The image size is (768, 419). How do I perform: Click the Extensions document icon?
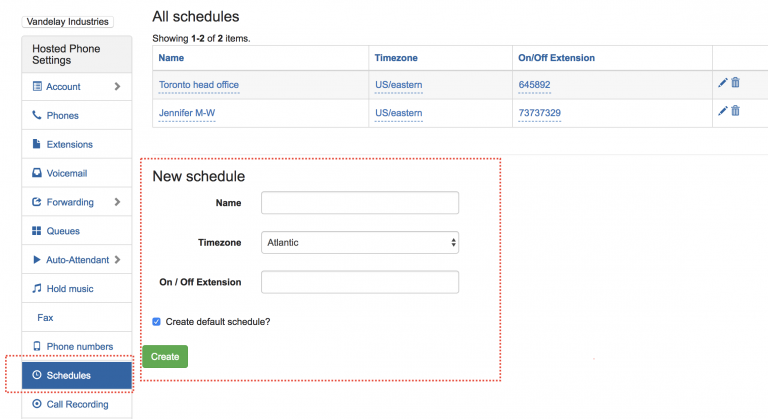pyautogui.click(x=36, y=144)
